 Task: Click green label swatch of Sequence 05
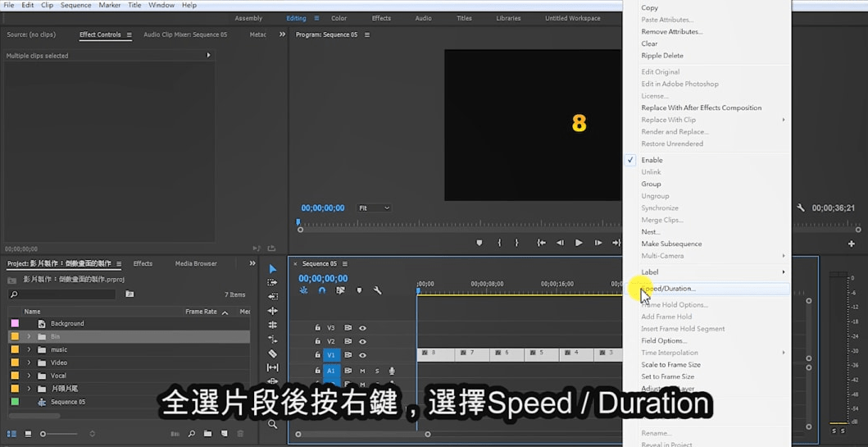tap(15, 402)
